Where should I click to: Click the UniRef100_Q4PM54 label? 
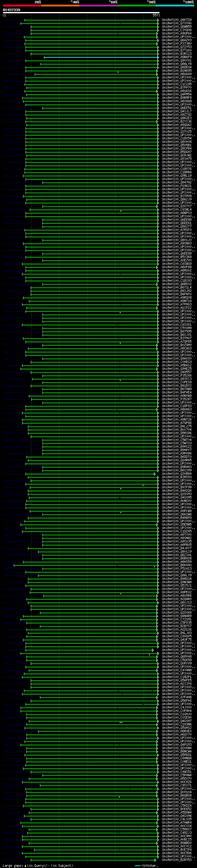click(x=177, y=94)
